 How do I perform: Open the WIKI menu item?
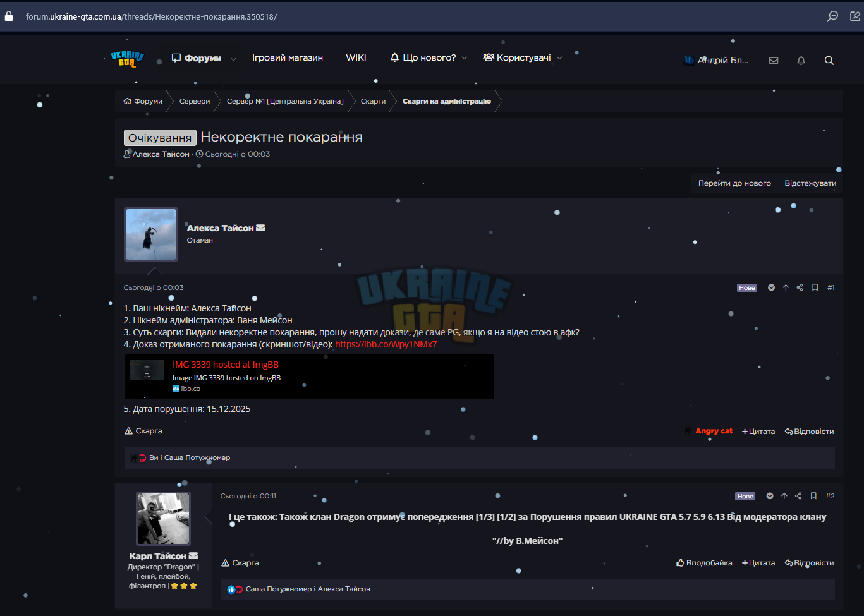tap(356, 57)
